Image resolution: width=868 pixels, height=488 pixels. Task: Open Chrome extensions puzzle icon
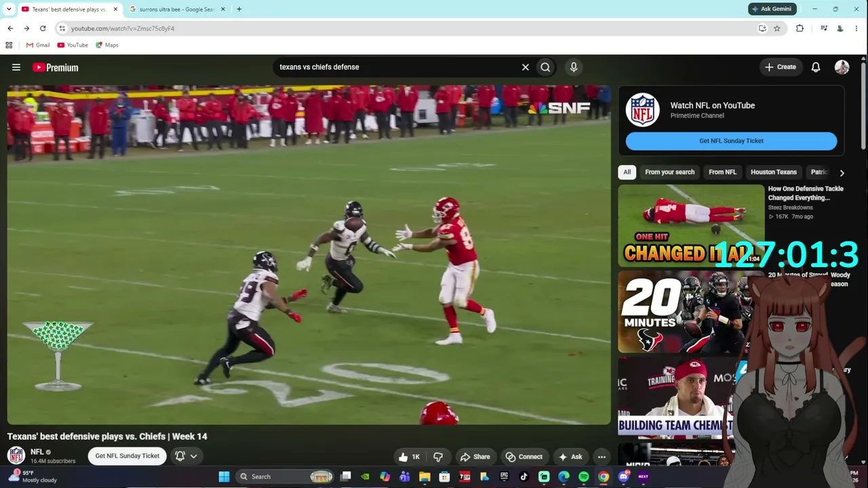(x=800, y=28)
